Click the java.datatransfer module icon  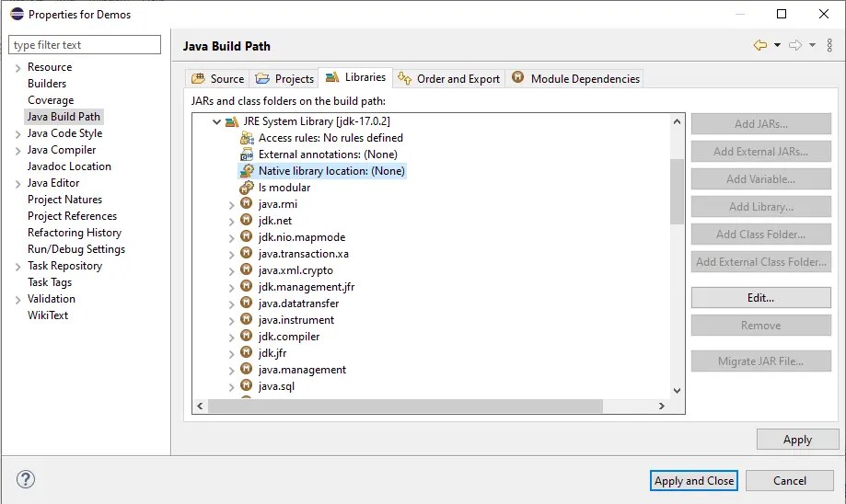click(x=246, y=303)
